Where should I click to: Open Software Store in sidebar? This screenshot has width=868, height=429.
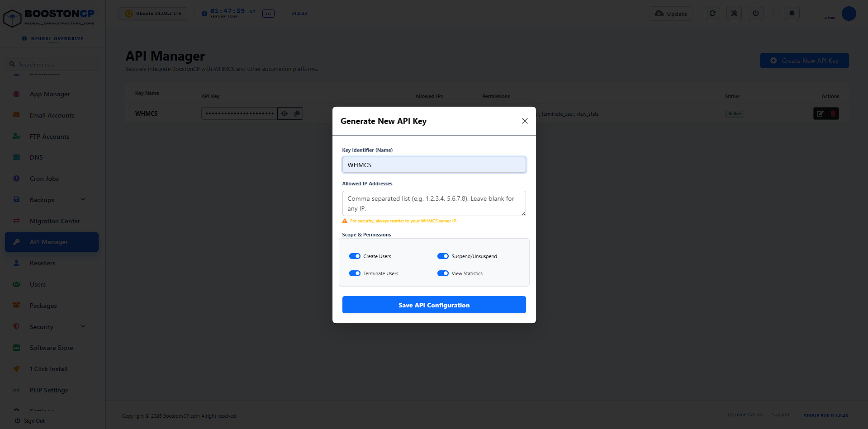pos(51,348)
